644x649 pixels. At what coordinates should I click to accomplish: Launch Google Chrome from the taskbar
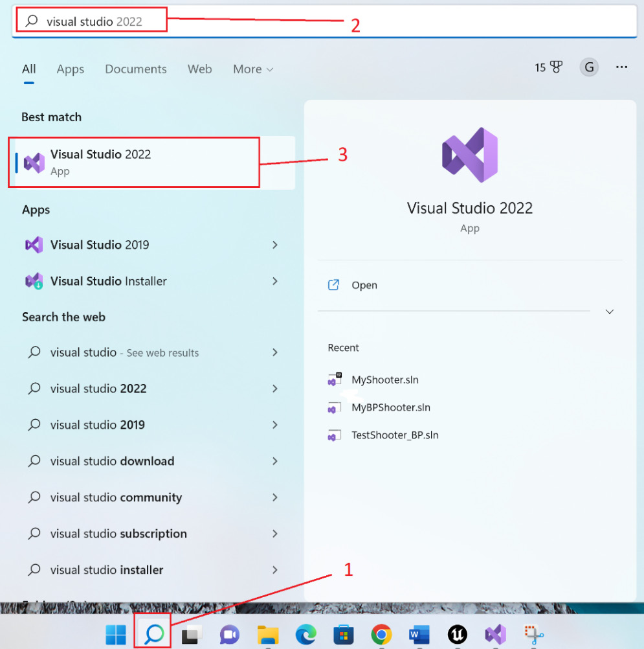coord(381,635)
